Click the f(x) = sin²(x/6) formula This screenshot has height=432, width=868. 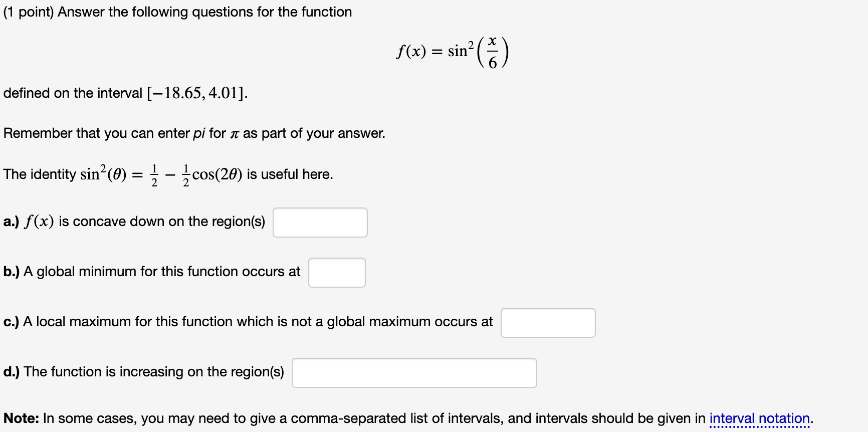tap(453, 51)
